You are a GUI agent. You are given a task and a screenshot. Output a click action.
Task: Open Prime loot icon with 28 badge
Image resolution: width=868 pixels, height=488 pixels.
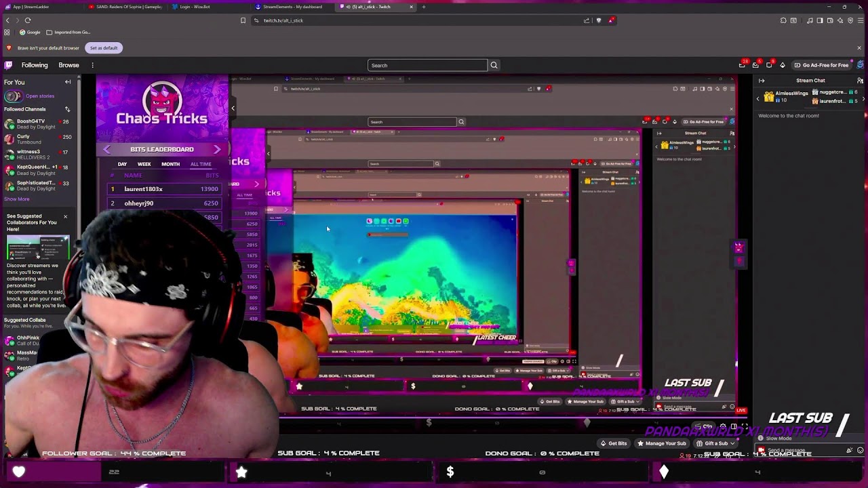tap(742, 65)
